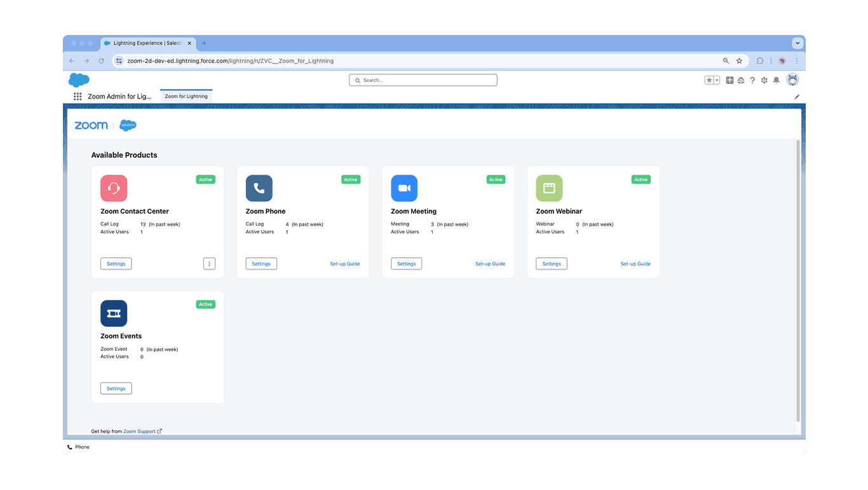Click the Zoom Events card title
Viewport: 868px width, 490px height.
pyautogui.click(x=121, y=336)
